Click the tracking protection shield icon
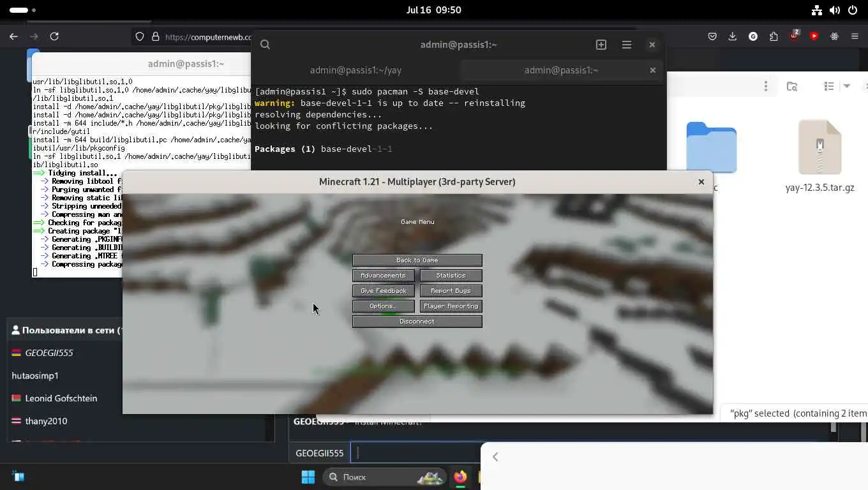Image resolution: width=868 pixels, height=490 pixels. (140, 36)
